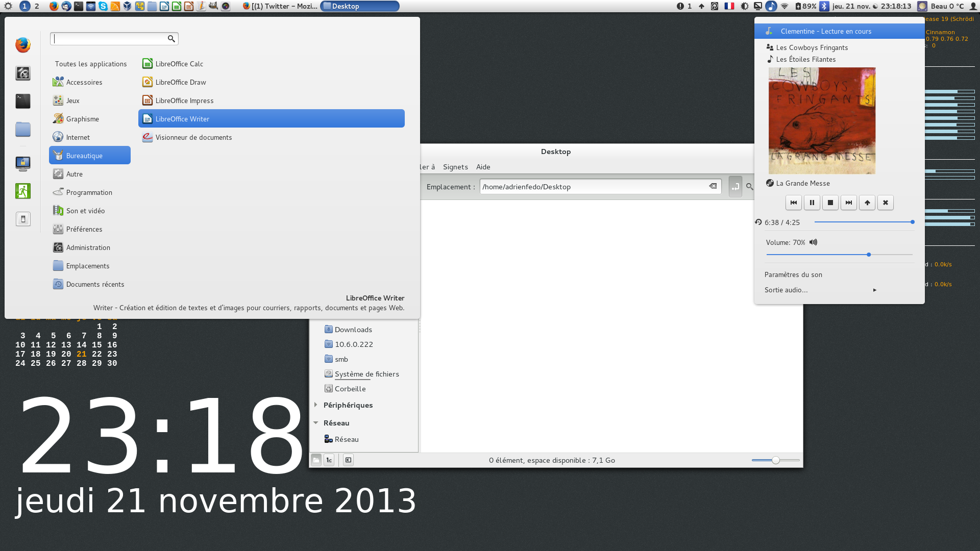Open the wifi network tray icon
This screenshot has height=551, width=980.
coord(785,6)
